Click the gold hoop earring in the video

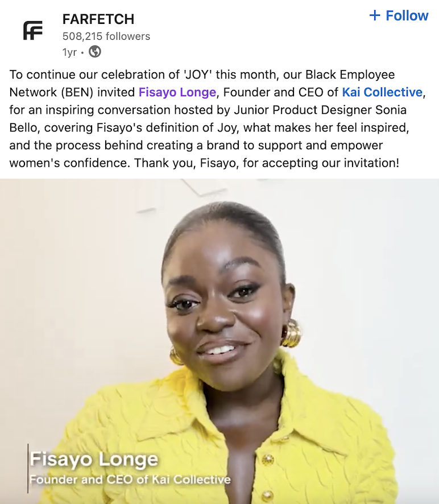point(292,333)
